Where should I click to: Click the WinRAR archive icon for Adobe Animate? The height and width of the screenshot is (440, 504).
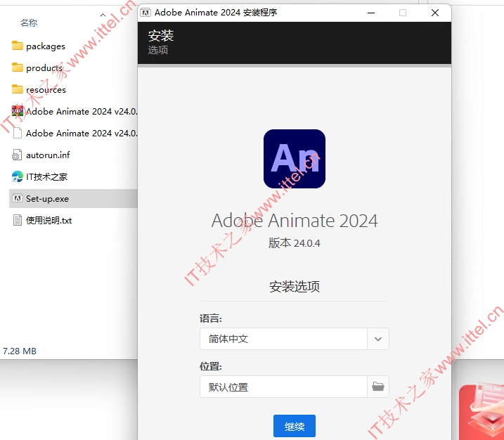click(18, 111)
